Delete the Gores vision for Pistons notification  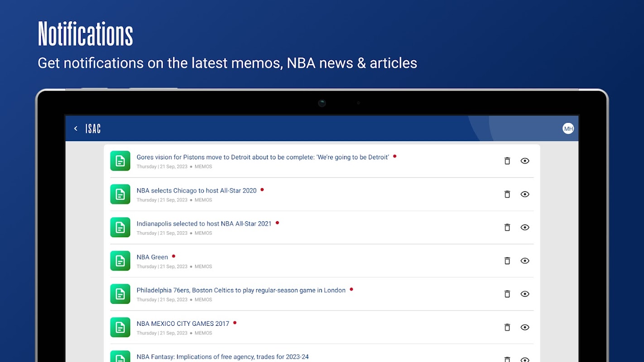click(x=507, y=161)
